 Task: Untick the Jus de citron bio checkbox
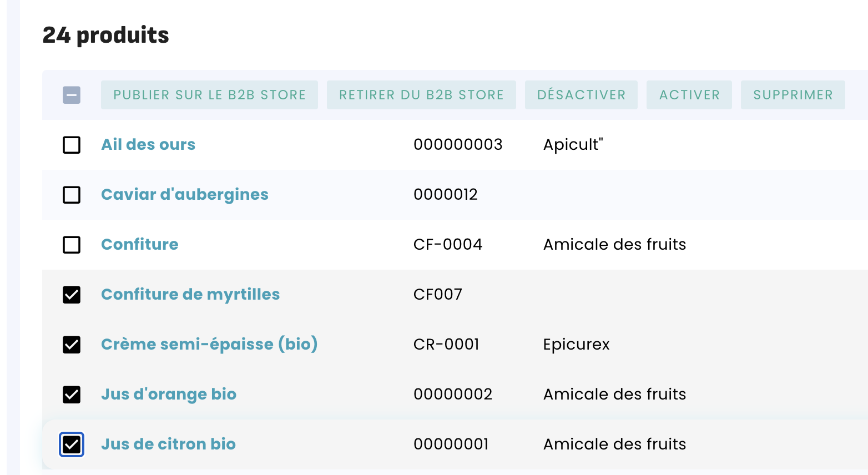72,444
